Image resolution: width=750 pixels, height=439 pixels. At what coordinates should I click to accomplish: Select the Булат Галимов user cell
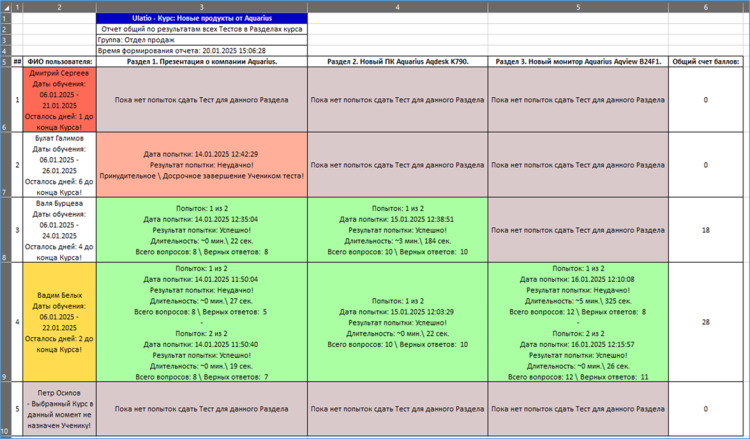60,165
